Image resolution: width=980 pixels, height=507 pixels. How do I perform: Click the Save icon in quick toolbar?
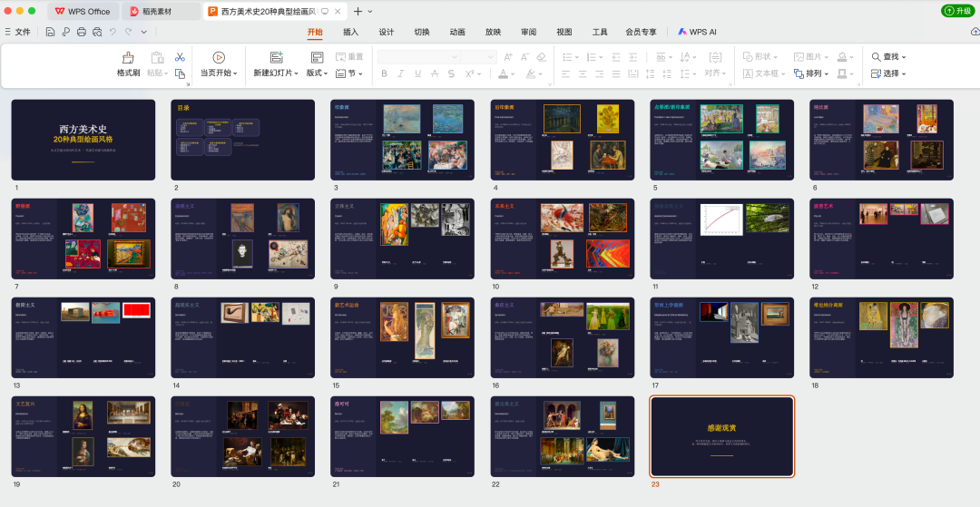(x=50, y=32)
